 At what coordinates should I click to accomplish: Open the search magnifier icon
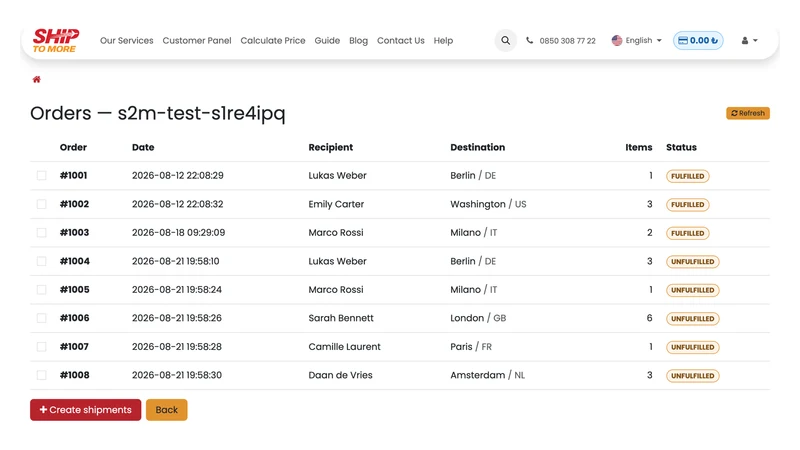(505, 40)
